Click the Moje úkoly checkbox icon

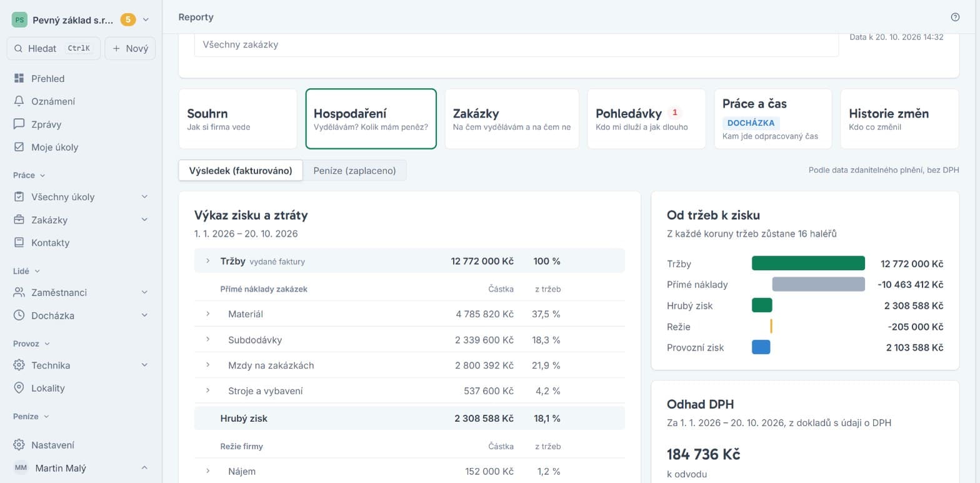click(x=19, y=147)
